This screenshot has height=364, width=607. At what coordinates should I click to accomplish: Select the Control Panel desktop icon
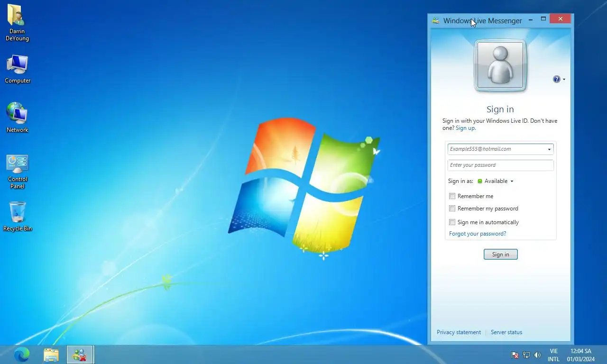pos(18,171)
